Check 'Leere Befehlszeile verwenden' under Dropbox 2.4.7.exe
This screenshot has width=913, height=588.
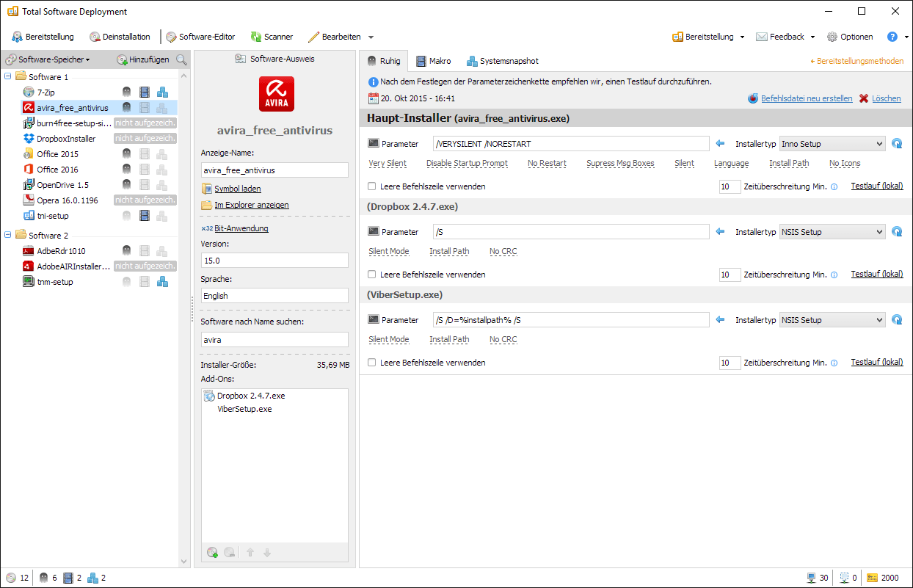pos(372,275)
